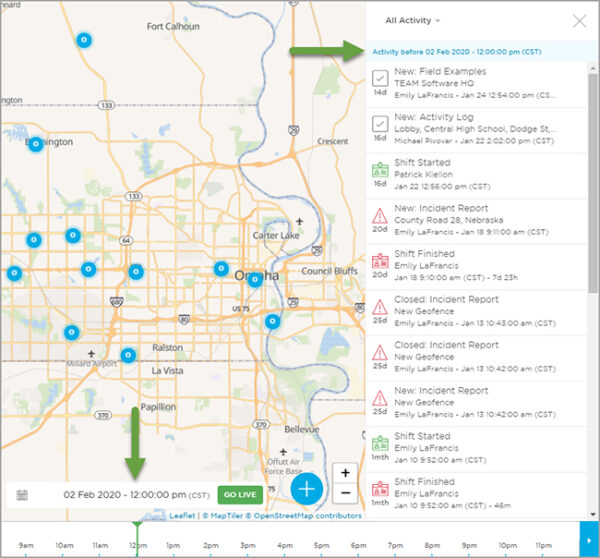Select Shift Started Patrick Klellon entry
This screenshot has width=600, height=558.
tap(476, 175)
